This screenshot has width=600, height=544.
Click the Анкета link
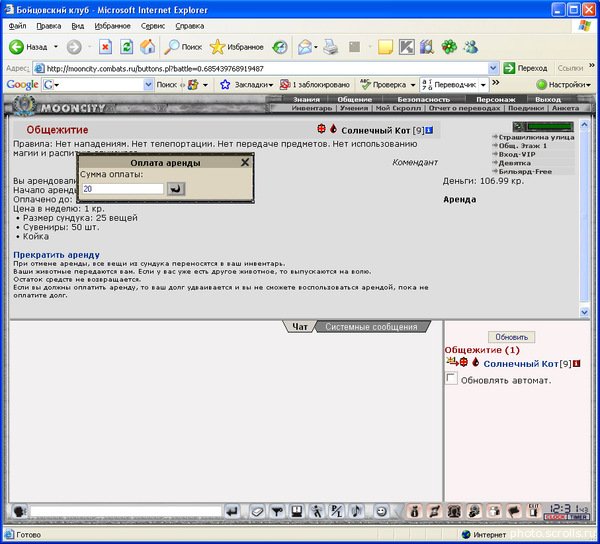(565, 108)
